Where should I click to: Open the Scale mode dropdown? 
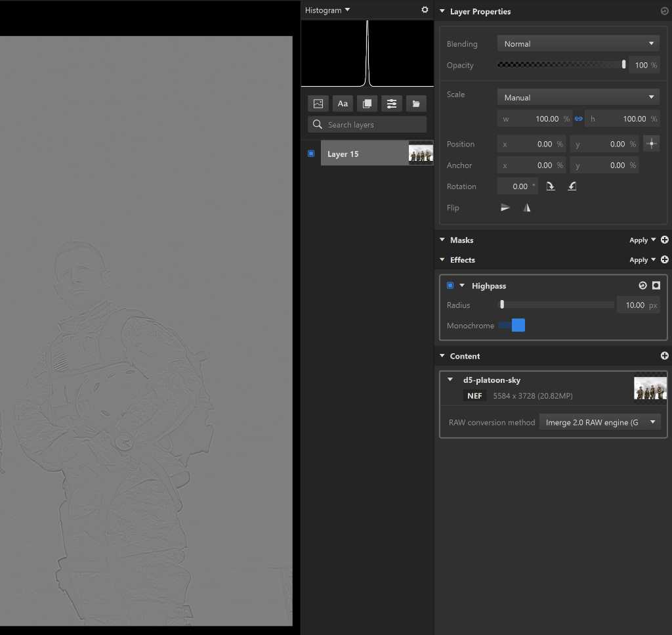coord(578,97)
